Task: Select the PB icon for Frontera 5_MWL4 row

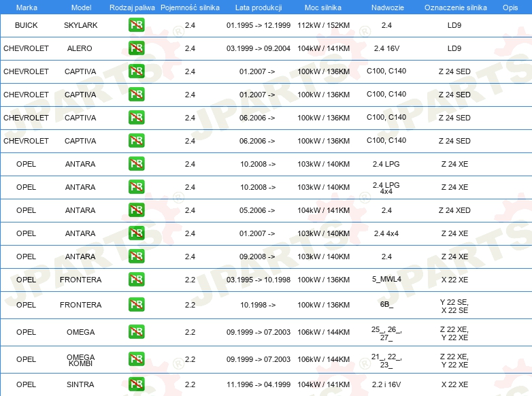Action: [x=136, y=280]
